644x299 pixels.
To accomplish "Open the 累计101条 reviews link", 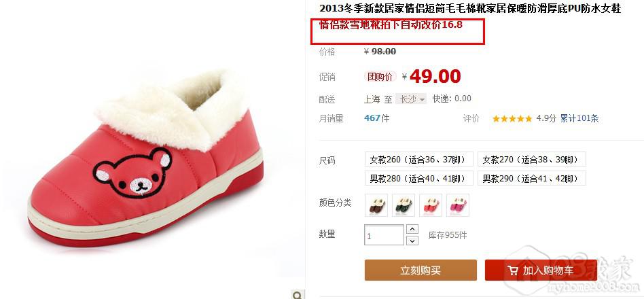I will coord(579,119).
